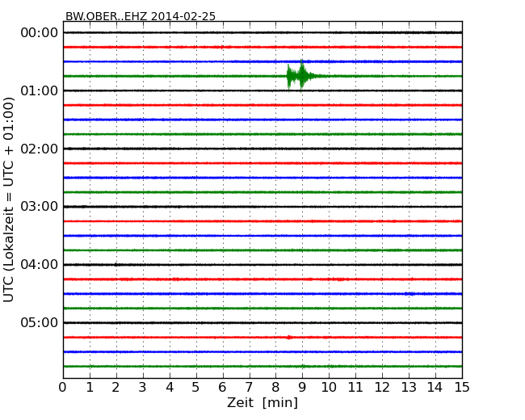Click the black trace at 03:00

[x=262, y=207]
